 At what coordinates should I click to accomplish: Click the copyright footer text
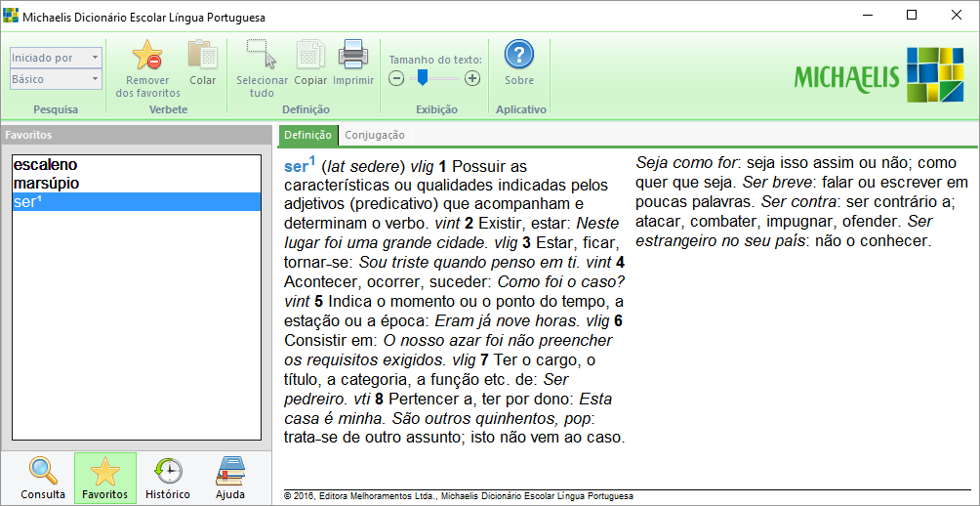tap(458, 496)
